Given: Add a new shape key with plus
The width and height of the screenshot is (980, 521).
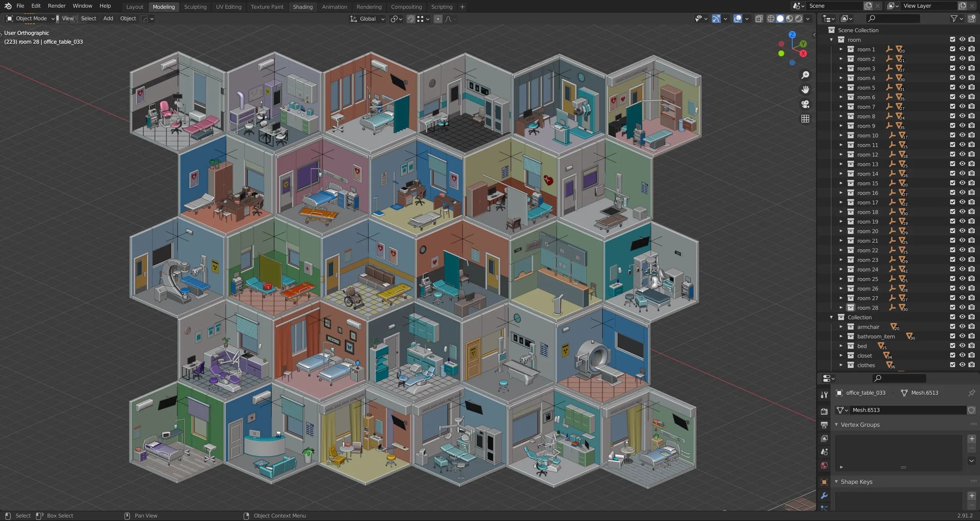Looking at the screenshot, I should click(x=972, y=496).
